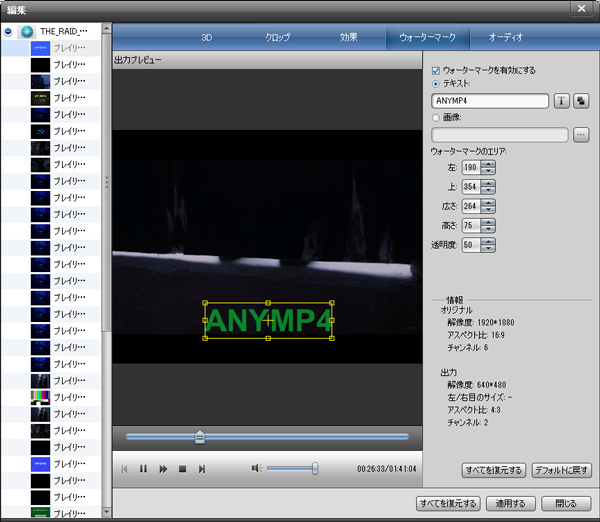This screenshot has width=600, height=522.
Task: Click the volume slider handle
Action: [315, 468]
